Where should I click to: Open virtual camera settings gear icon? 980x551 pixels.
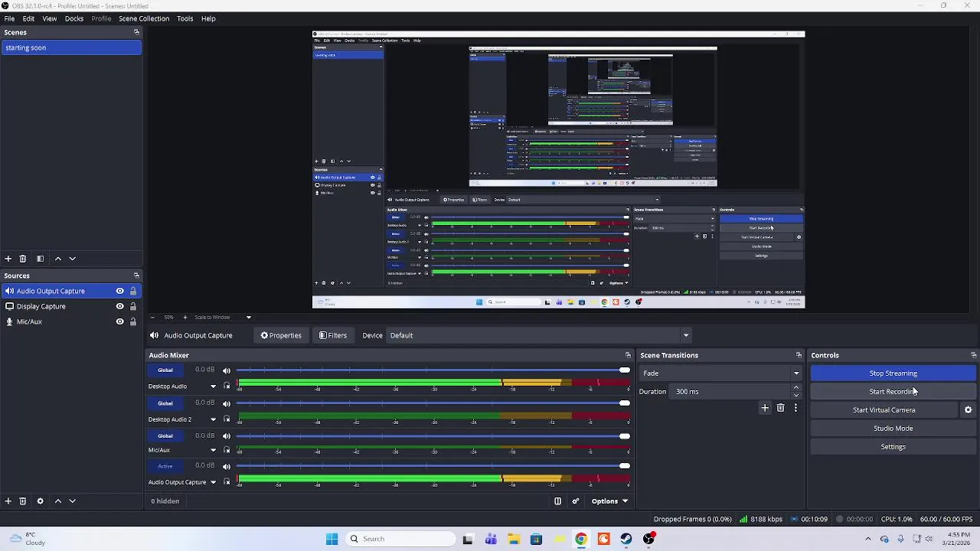(x=968, y=410)
